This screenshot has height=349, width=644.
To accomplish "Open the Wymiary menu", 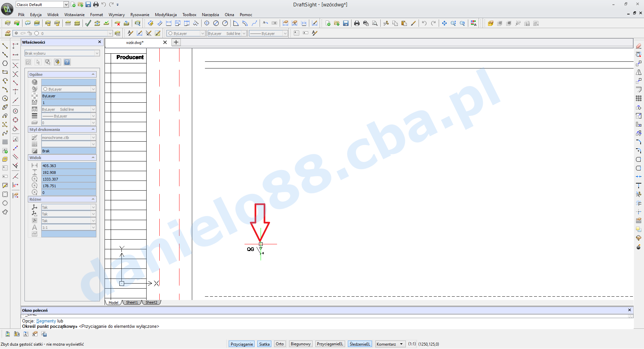I will [x=116, y=15].
